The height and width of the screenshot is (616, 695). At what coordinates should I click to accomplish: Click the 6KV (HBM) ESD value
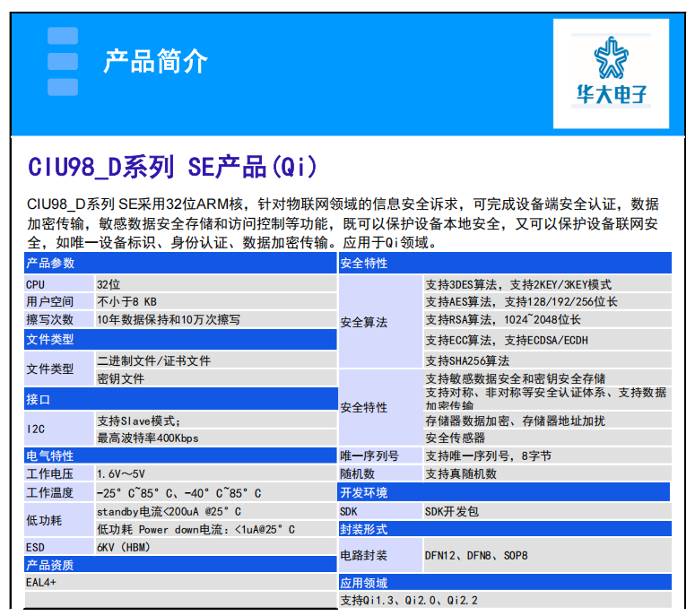click(x=124, y=547)
